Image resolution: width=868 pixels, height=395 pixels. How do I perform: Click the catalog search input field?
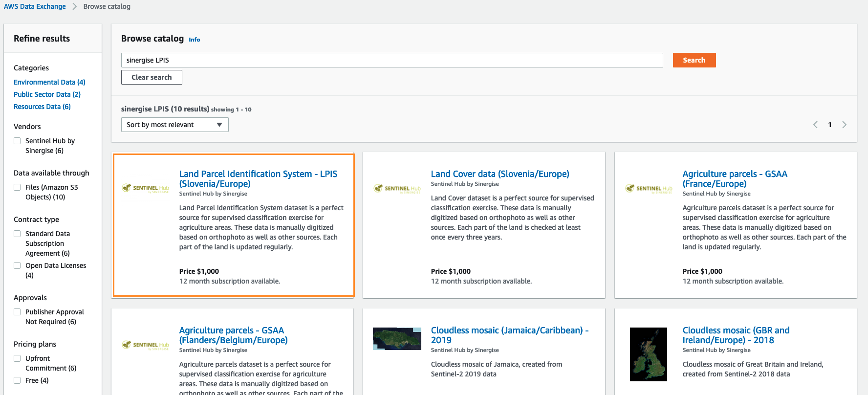click(x=392, y=60)
